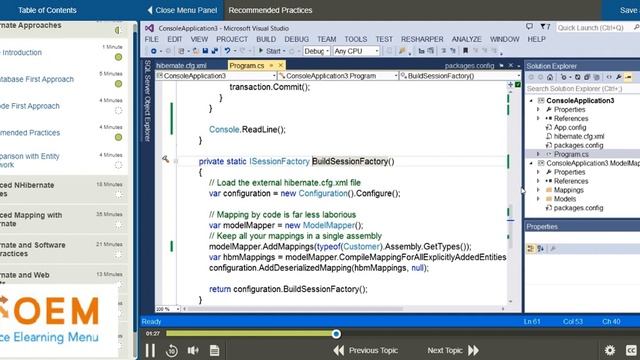Click the Start debugging button
Screen dimensions: 640x360
coord(269,51)
